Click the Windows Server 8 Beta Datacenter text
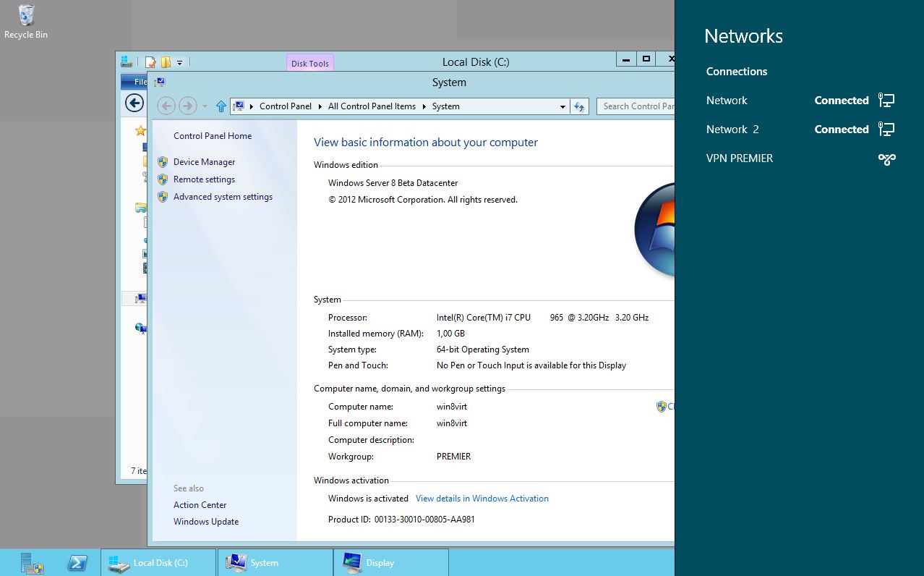 pyautogui.click(x=393, y=183)
